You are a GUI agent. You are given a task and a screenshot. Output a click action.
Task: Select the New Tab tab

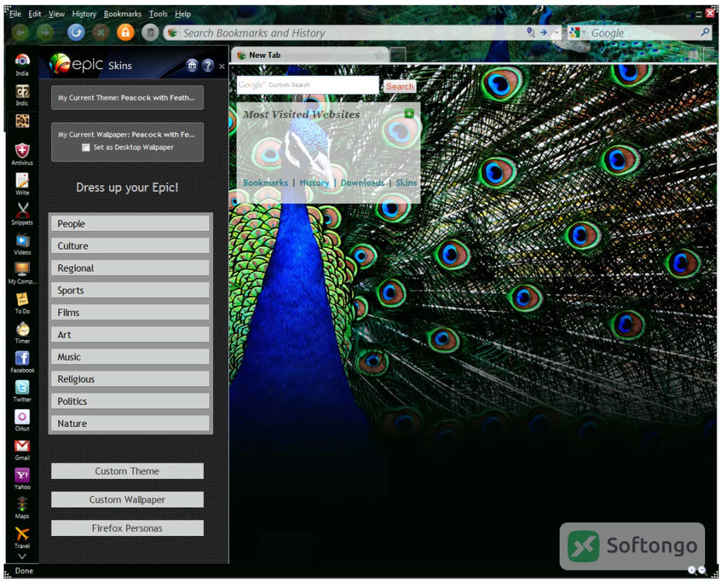[x=310, y=55]
